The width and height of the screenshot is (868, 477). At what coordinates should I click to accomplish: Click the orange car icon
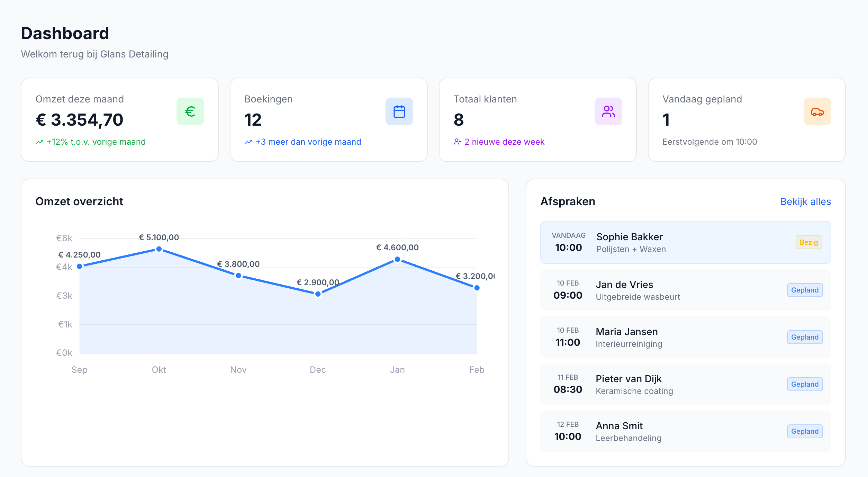[x=817, y=111]
